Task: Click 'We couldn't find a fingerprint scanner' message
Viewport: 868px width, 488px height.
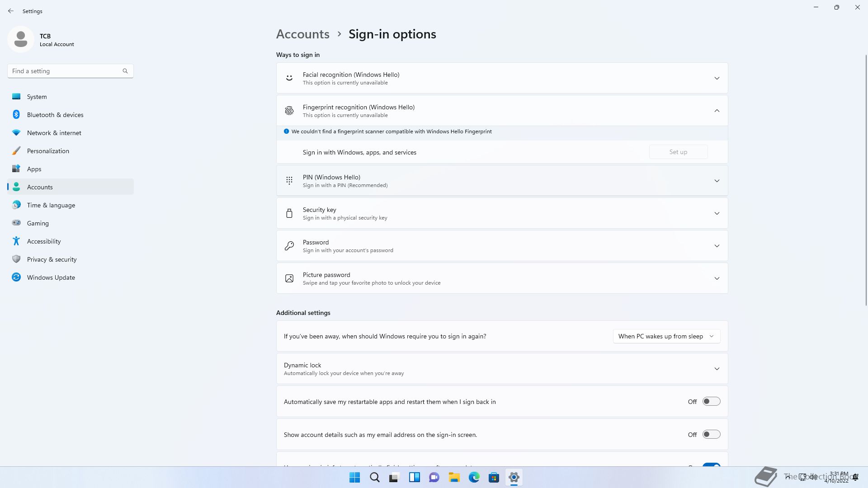Action: pyautogui.click(x=392, y=131)
